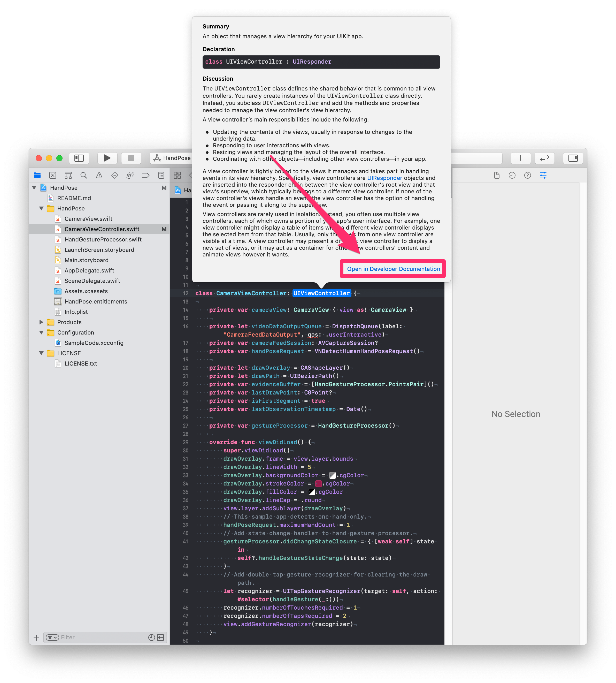Open the UIResponder documentation link

(x=384, y=178)
